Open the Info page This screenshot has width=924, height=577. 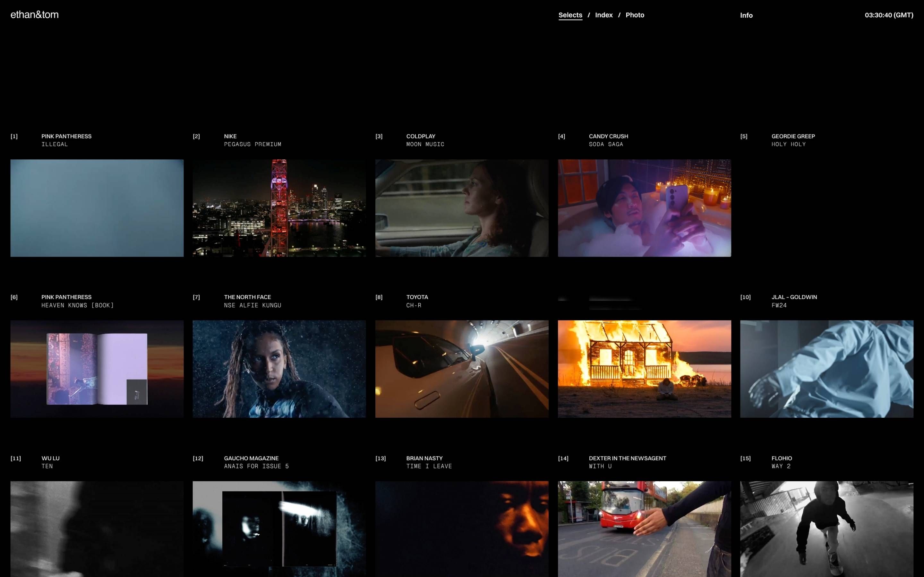746,15
